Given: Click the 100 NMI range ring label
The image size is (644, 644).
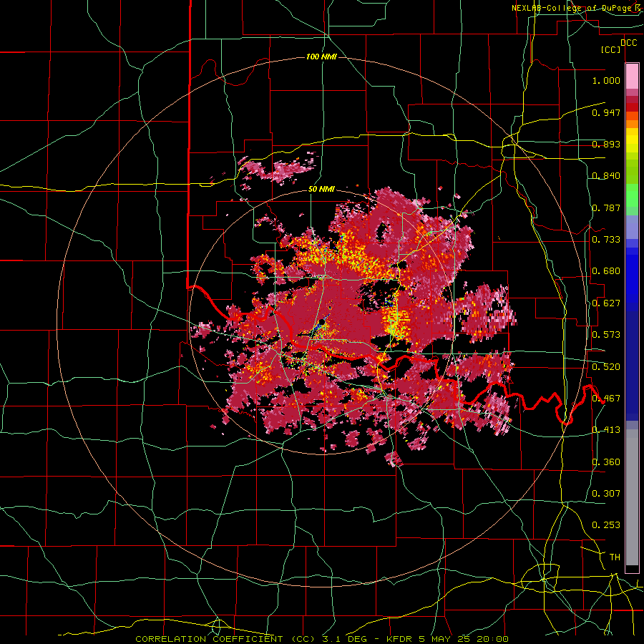Looking at the screenshot, I should (321, 57).
